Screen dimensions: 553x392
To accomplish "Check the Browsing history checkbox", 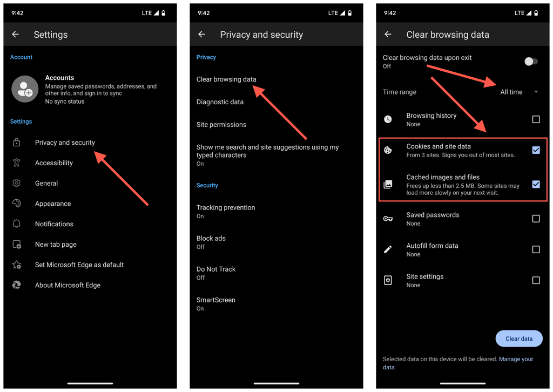I will (x=536, y=119).
